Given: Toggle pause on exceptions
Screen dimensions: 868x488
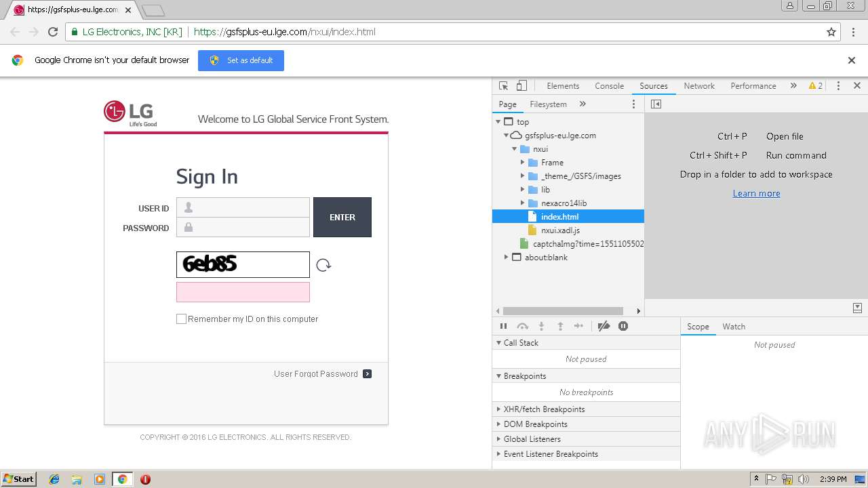Looking at the screenshot, I should pos(623,326).
